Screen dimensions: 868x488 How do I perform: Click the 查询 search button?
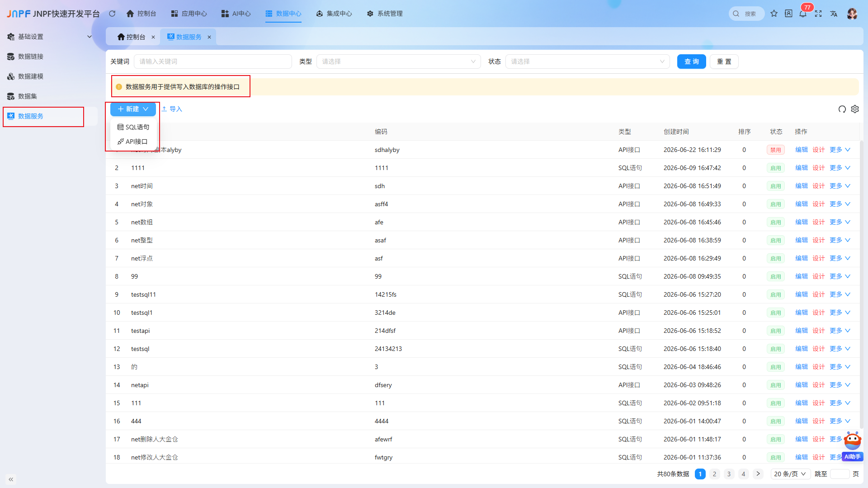coord(691,62)
